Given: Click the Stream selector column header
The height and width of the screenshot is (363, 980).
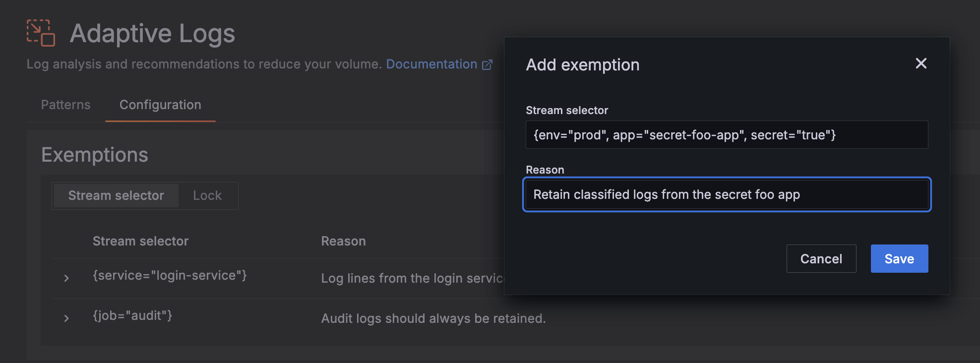Looking at the screenshot, I should (140, 241).
